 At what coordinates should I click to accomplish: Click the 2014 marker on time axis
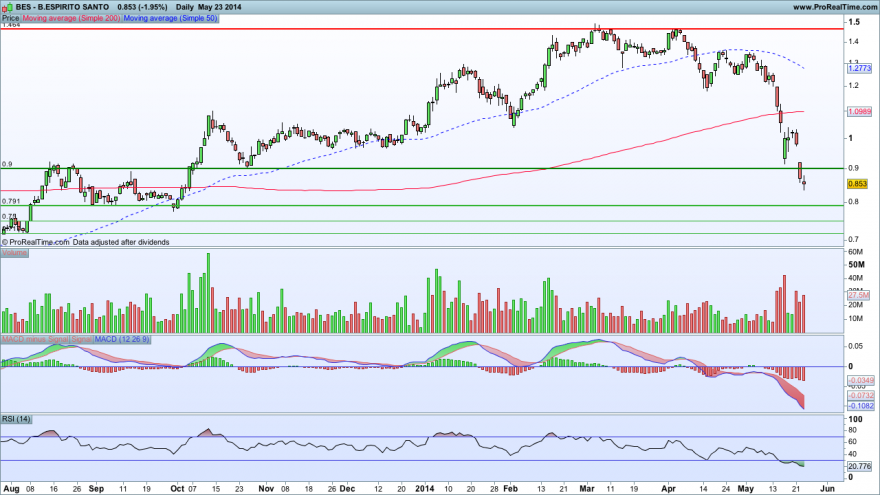coord(425,488)
